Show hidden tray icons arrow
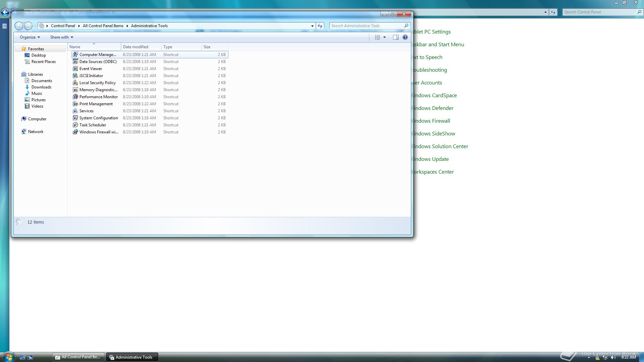This screenshot has height=362, width=644. (x=589, y=358)
